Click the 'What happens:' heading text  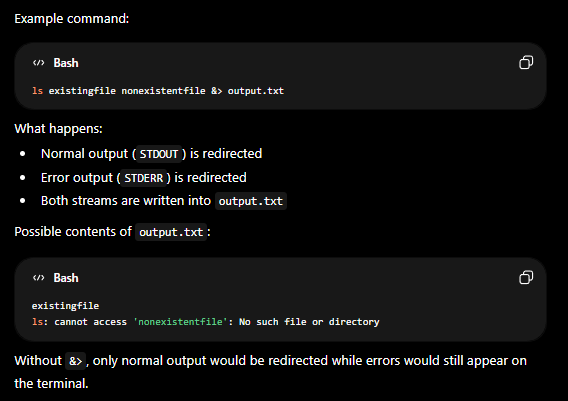(58, 129)
